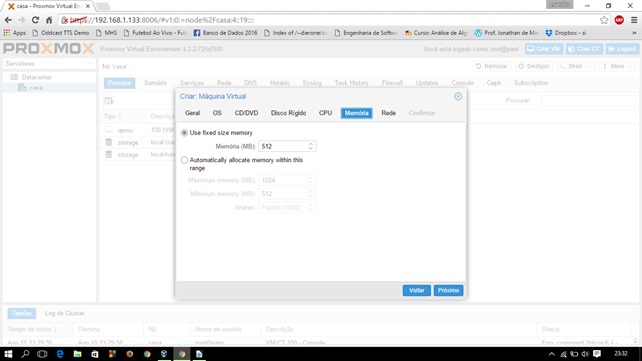Open the Action Center notification icon

(x=597, y=354)
